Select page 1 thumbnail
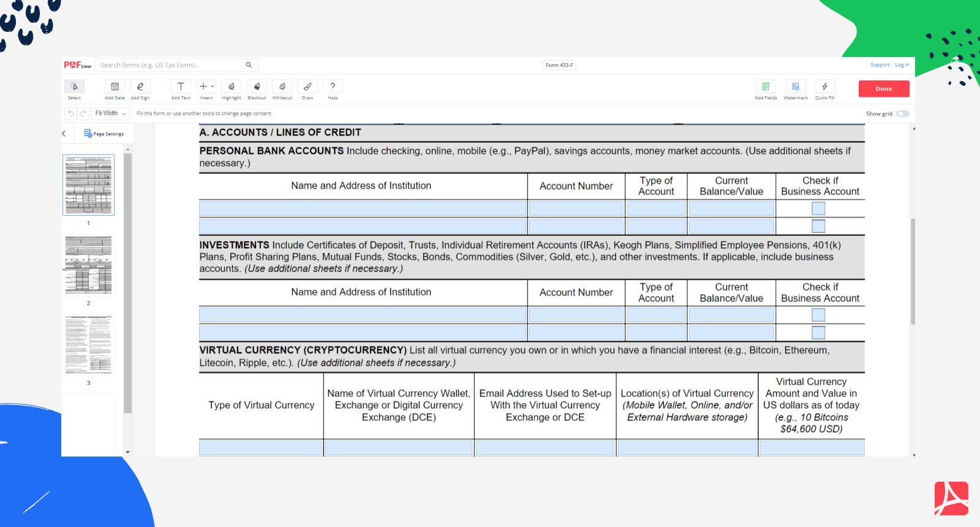This screenshot has height=527, width=980. click(x=88, y=185)
